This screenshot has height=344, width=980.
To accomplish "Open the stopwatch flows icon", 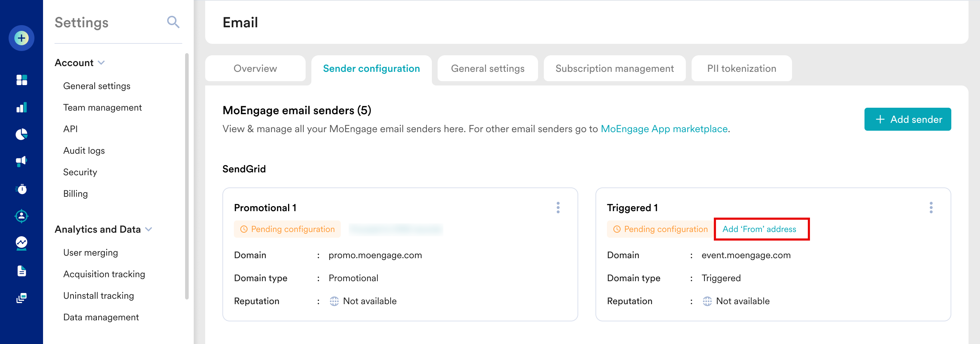I will pyautogui.click(x=22, y=189).
